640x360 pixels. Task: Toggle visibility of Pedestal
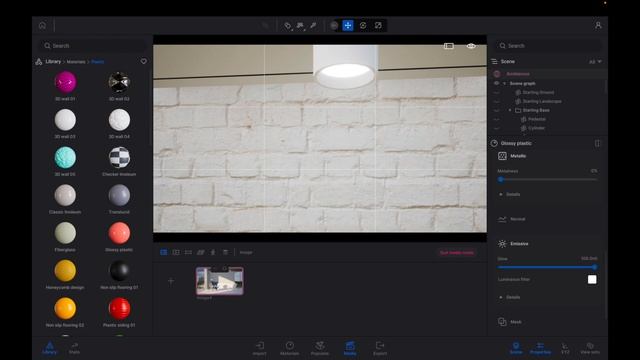(x=496, y=119)
